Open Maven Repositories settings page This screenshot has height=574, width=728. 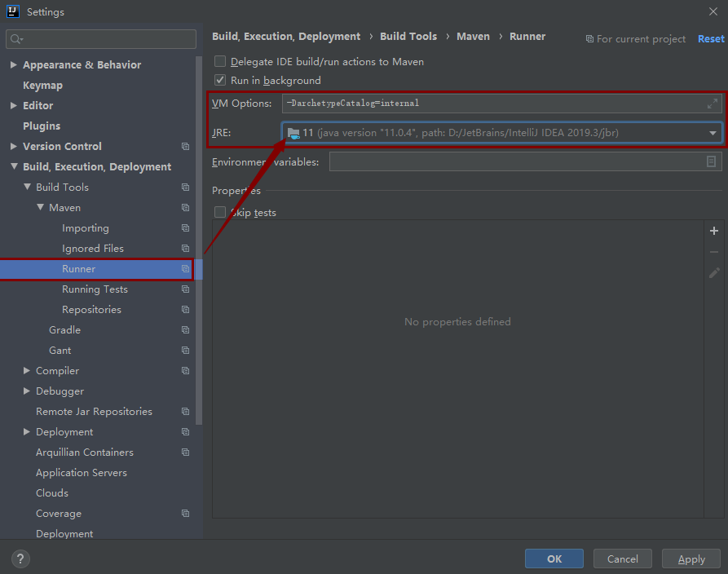tap(91, 310)
